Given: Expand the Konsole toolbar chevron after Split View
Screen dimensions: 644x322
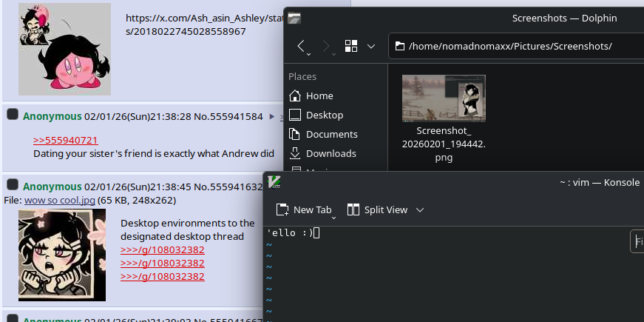Looking at the screenshot, I should click(x=420, y=209).
